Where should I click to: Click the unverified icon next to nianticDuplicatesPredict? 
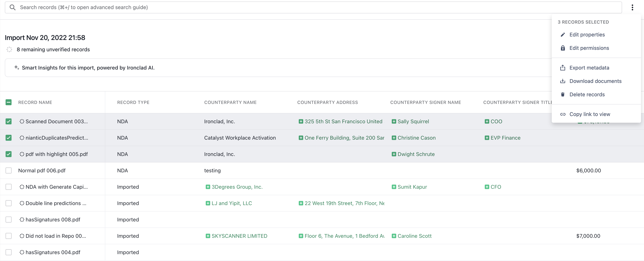22,138
